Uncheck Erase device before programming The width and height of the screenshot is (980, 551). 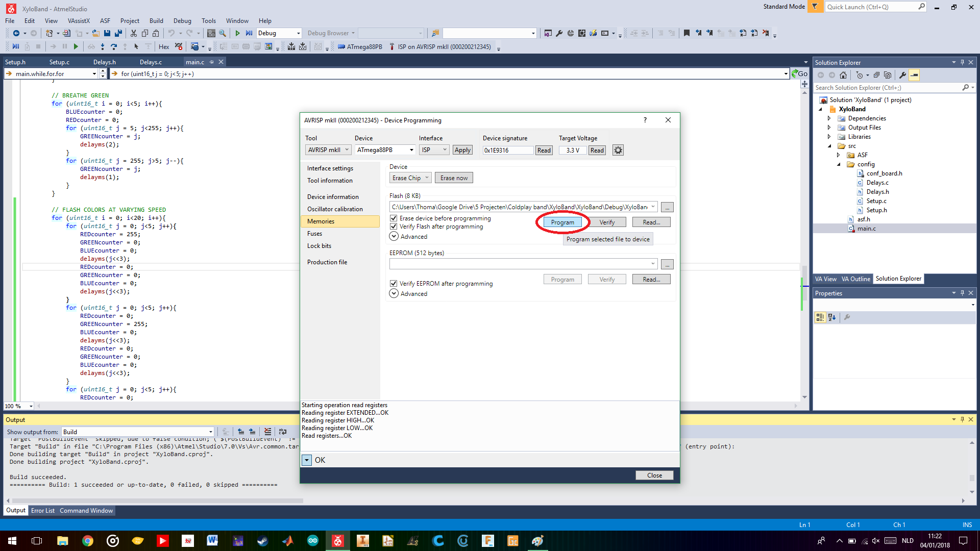394,218
